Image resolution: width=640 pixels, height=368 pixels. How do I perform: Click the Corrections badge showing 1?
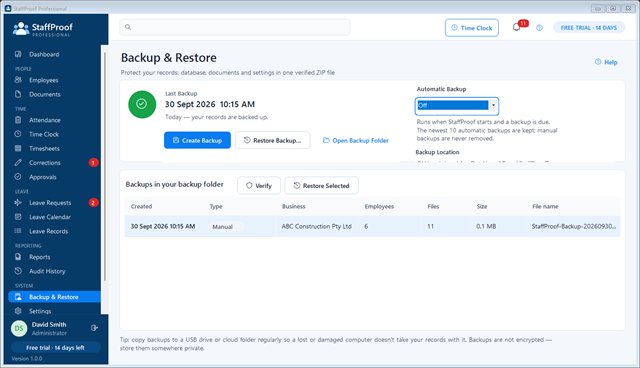[93, 163]
